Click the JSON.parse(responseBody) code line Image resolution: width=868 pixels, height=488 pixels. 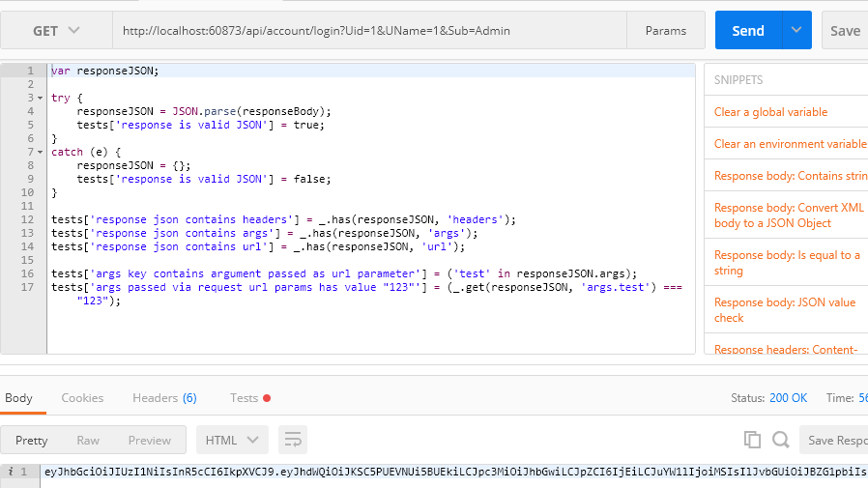(204, 111)
